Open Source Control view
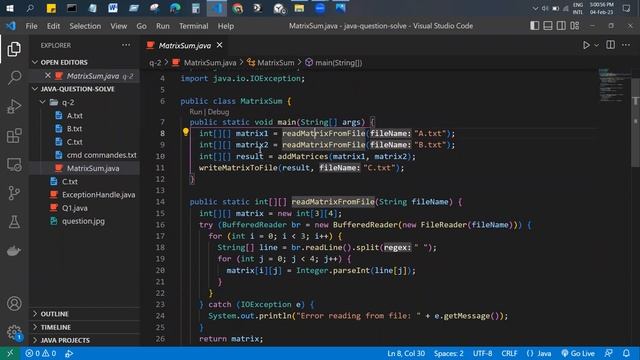Image resolution: width=640 pixels, height=360 pixels. (x=14, y=193)
